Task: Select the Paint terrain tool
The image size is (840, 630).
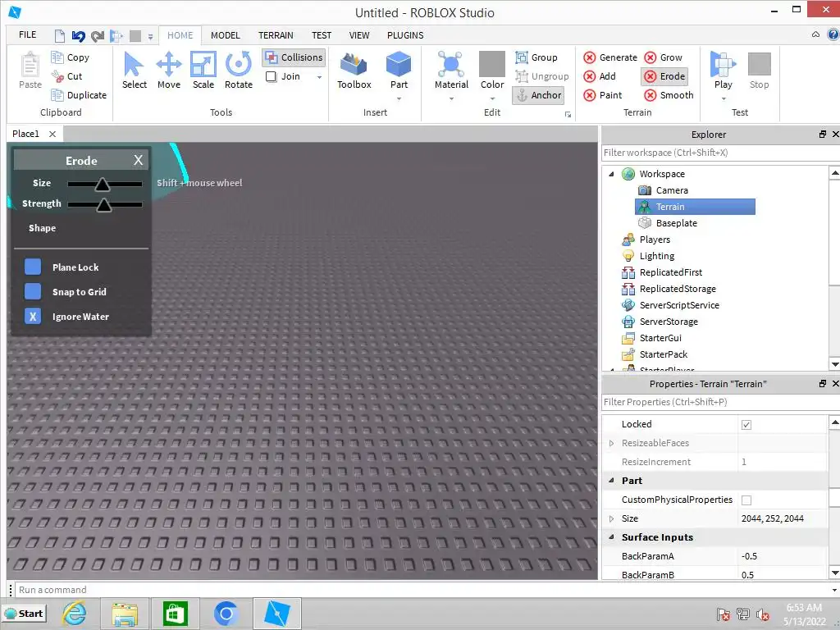Action: (x=603, y=95)
